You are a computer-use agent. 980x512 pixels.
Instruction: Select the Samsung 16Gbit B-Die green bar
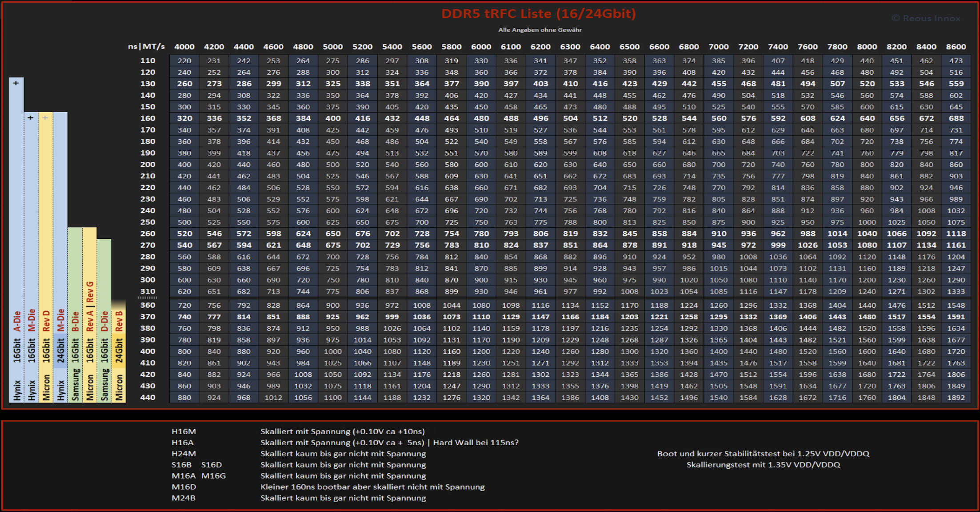[x=75, y=311]
